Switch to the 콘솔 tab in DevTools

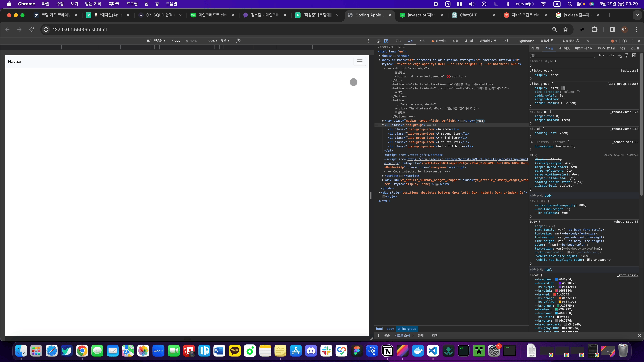pos(398,41)
